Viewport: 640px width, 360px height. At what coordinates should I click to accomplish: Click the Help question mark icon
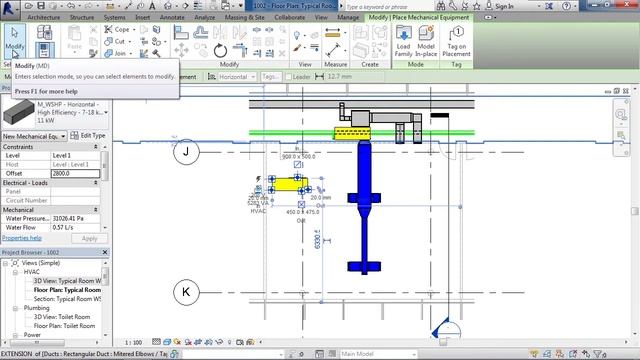pos(566,6)
